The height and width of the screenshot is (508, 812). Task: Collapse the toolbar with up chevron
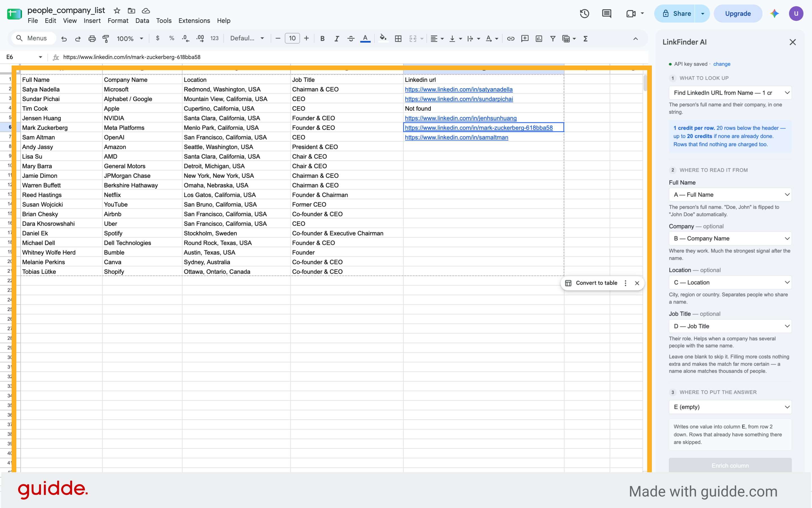point(635,39)
